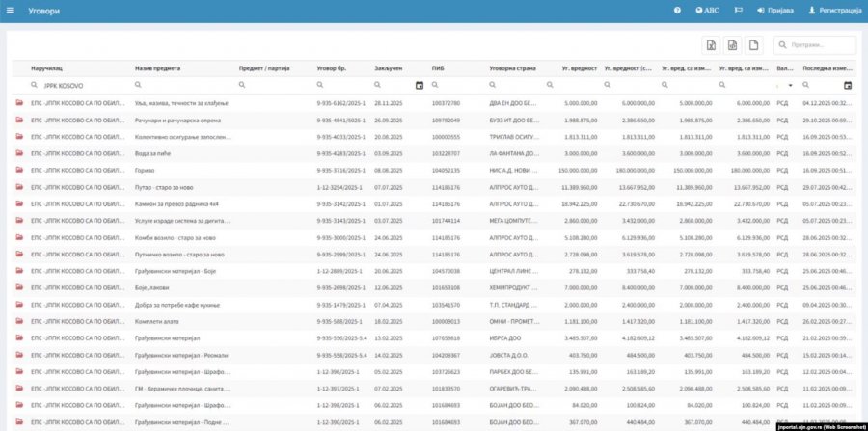
Task: Export table using the Excel icon
Action: click(x=711, y=45)
